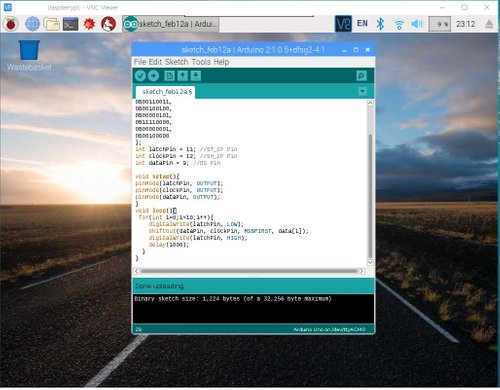Click the editor scroll down arrow
500x390 pixels.
click(x=370, y=262)
